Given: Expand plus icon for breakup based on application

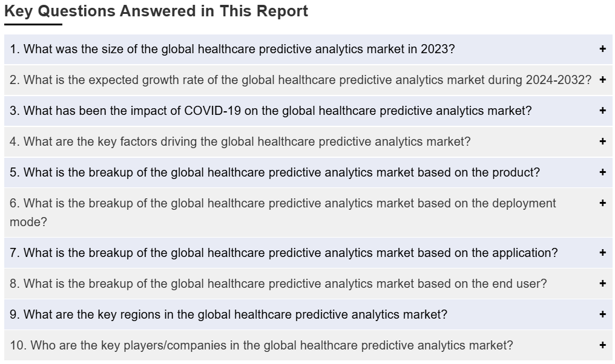Looking at the screenshot, I should pos(602,253).
